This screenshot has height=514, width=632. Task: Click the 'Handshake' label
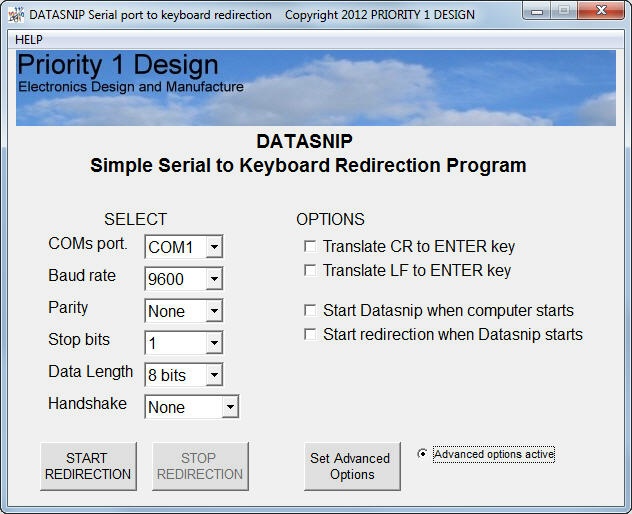(87, 404)
